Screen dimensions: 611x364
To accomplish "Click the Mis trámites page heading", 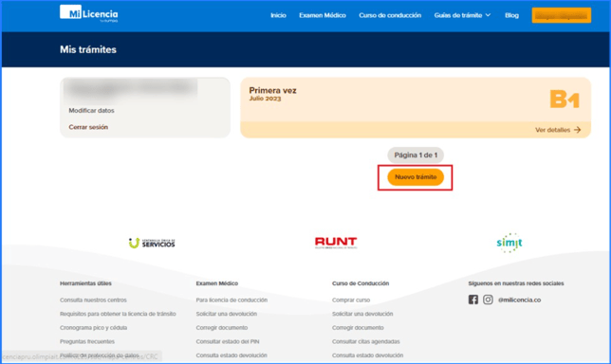I will (x=88, y=49).
